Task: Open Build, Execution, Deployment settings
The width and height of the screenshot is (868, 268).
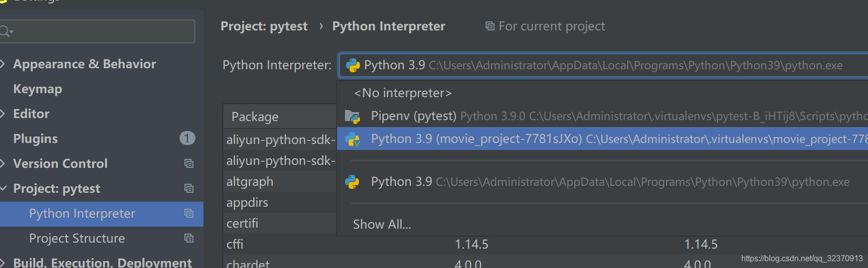Action: coord(102,263)
